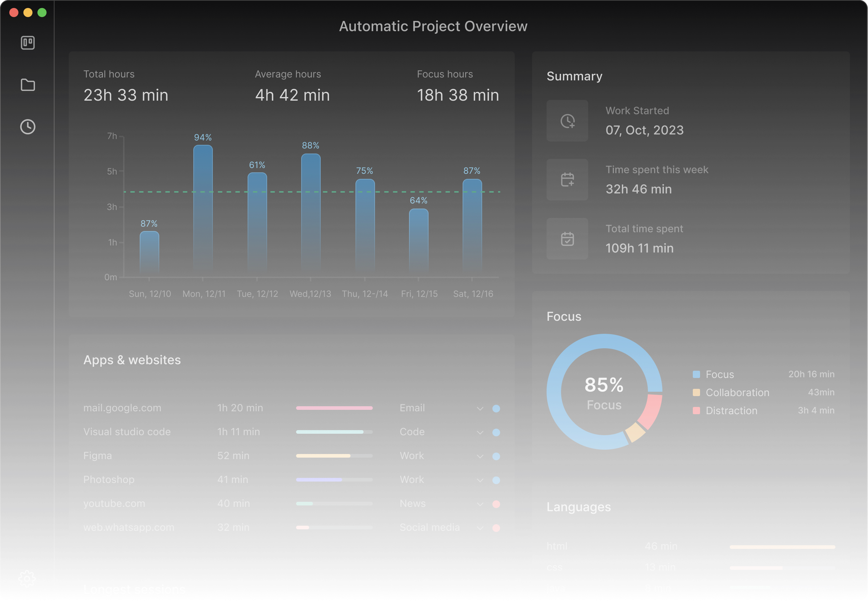Screen dimensions: 868x601
Task: Select the Fri, 12/15 bar in chart
Action: [x=418, y=241]
